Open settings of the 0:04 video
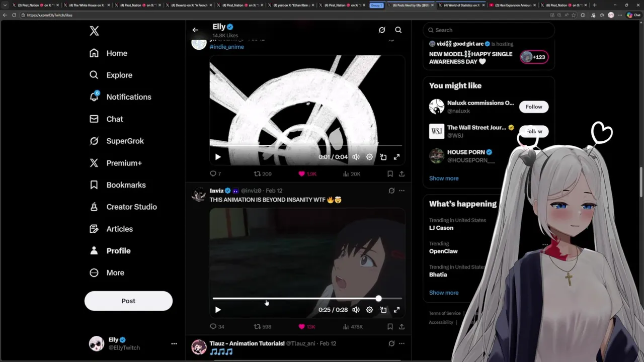This screenshot has width=644, height=362. (x=369, y=157)
